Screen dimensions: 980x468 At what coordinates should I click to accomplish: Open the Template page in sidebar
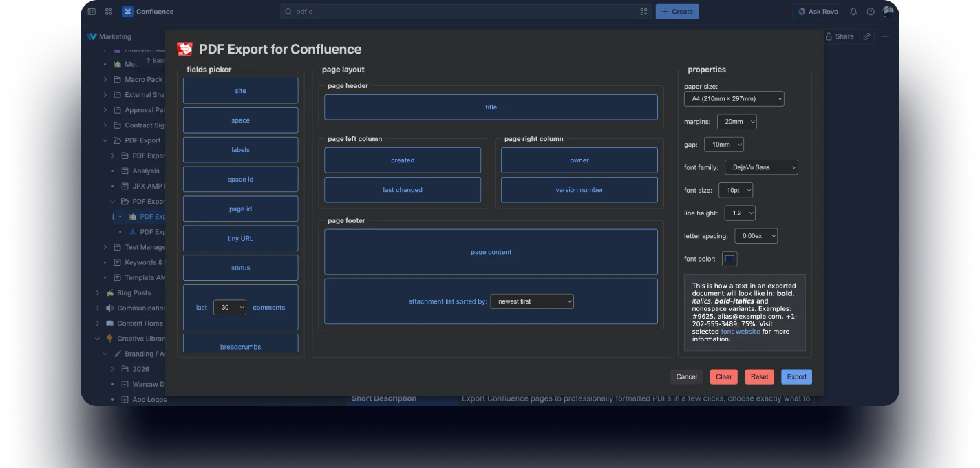145,277
